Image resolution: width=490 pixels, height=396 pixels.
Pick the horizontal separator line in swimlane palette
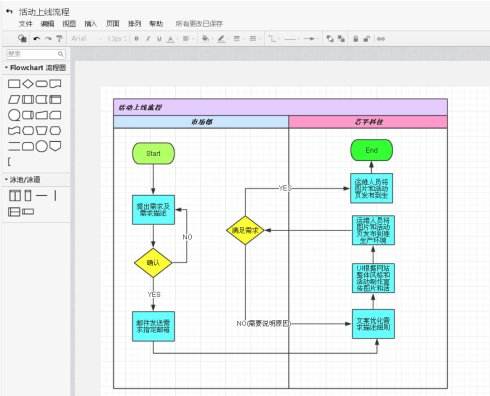click(42, 196)
